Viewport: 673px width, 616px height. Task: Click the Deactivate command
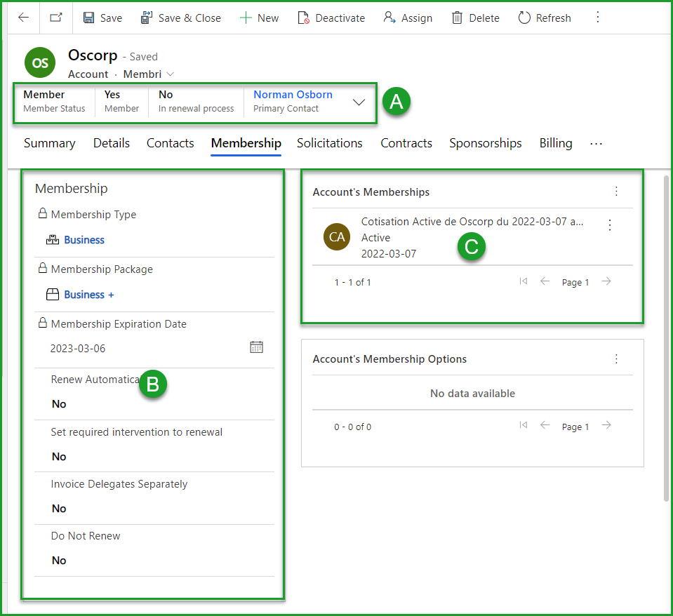point(331,18)
